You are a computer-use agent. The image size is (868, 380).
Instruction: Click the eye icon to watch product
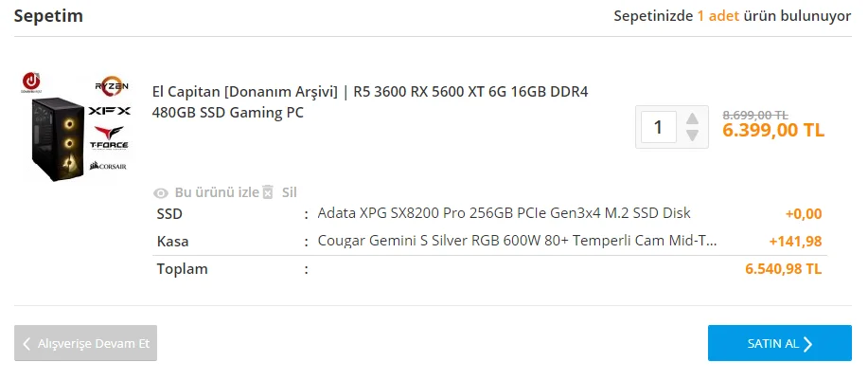tap(161, 192)
